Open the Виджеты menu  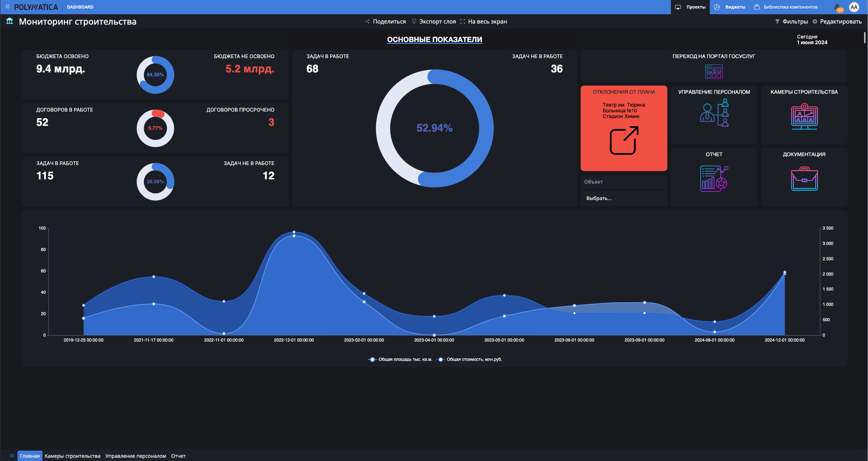tap(730, 7)
